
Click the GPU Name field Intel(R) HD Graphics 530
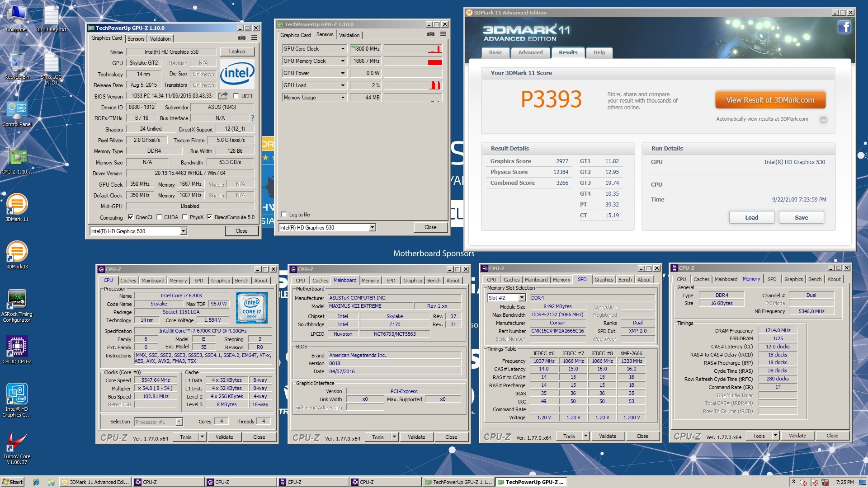click(x=171, y=52)
